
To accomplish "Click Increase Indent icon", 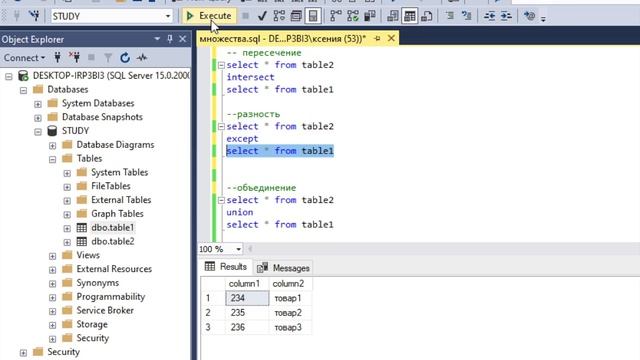I will pyautogui.click(x=506, y=16).
